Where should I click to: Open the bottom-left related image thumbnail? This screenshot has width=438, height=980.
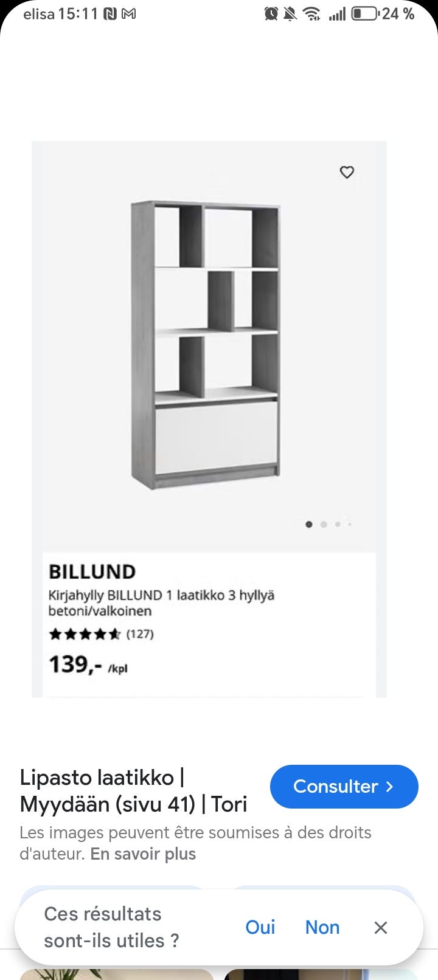coord(117,974)
